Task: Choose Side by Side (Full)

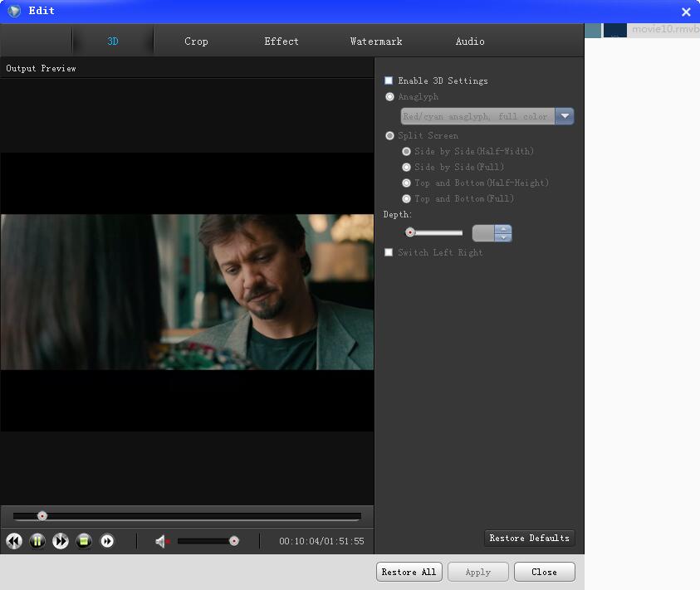Action: (406, 167)
